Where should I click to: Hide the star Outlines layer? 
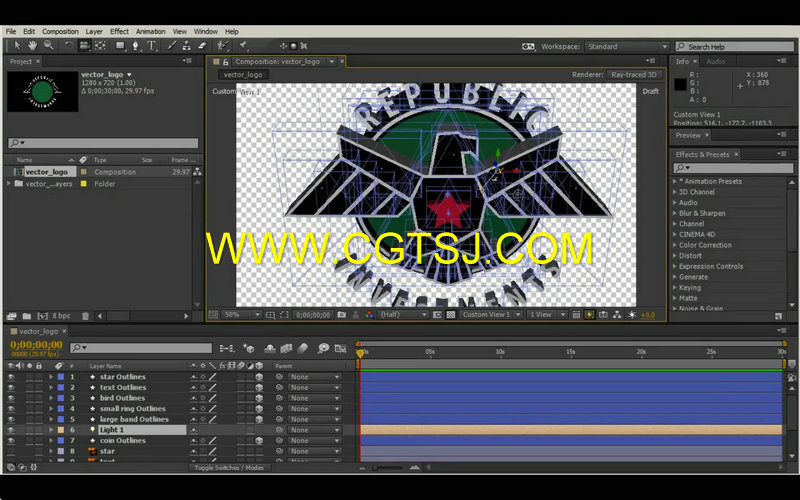pyautogui.click(x=11, y=377)
